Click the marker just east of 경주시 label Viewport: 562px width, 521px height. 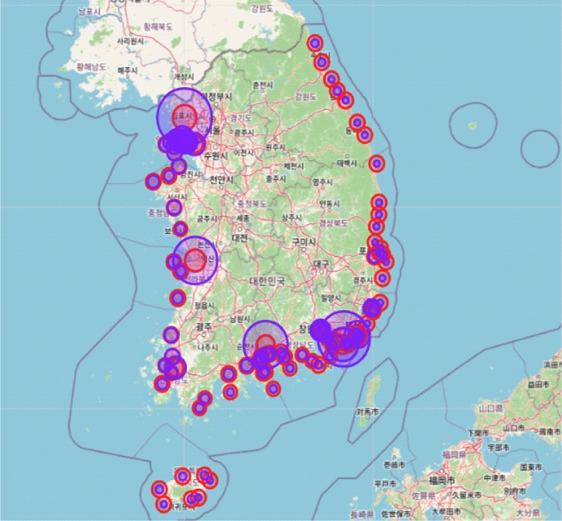tap(382, 278)
